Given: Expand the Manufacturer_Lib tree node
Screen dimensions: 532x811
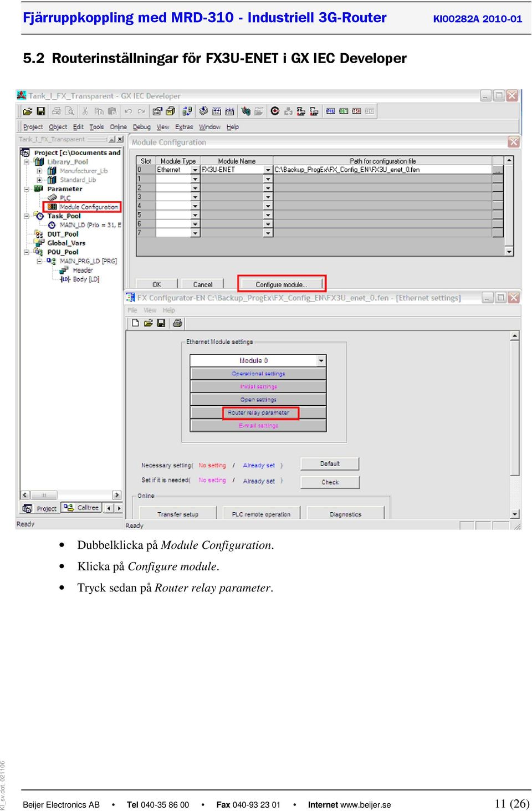Looking at the screenshot, I should pos(39,171).
